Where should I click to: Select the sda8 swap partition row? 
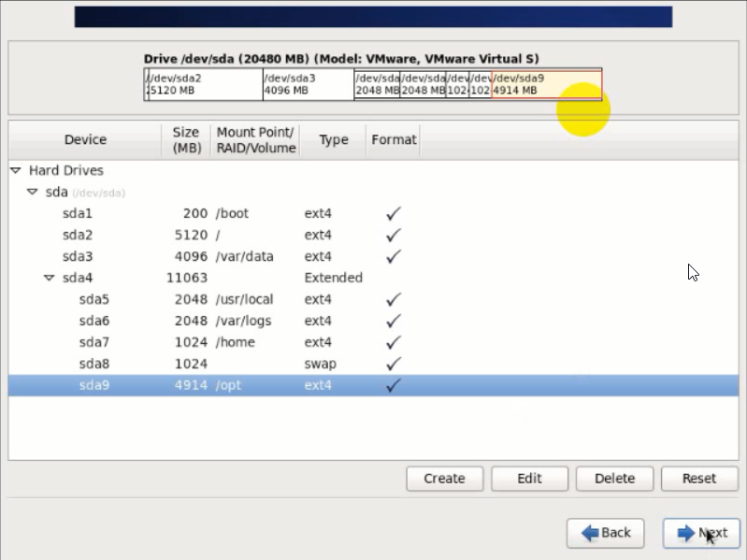coord(374,364)
